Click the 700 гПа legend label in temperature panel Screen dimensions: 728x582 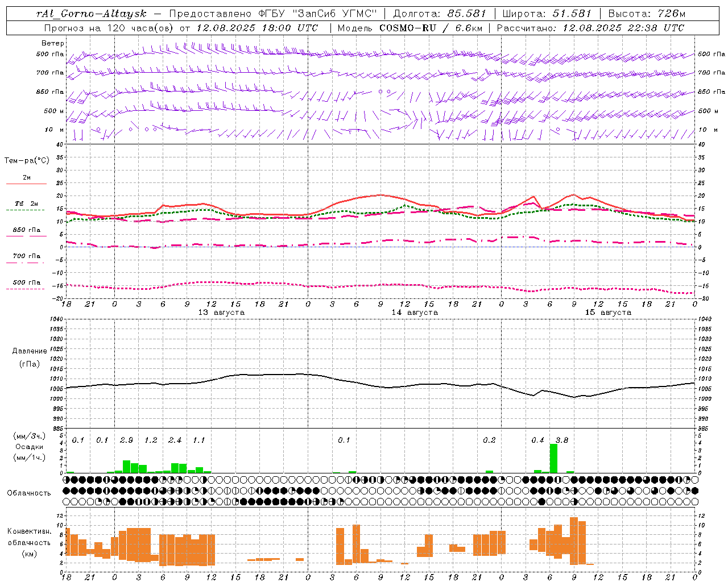coord(27,256)
